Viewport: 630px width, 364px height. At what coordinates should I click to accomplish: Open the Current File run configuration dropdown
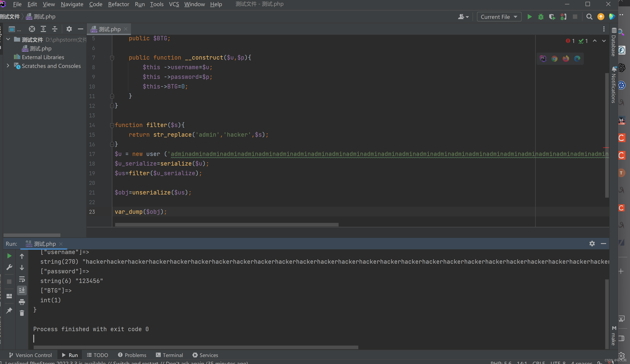[499, 17]
